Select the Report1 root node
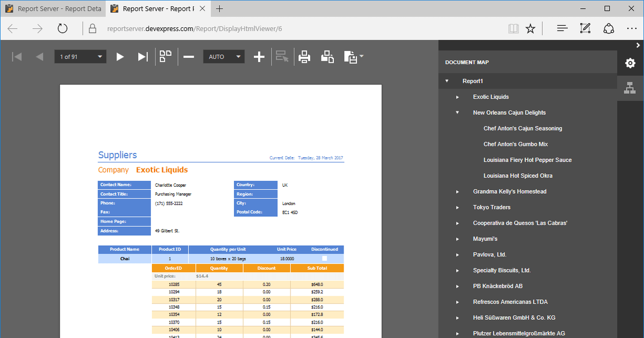The image size is (644, 338). [472, 80]
